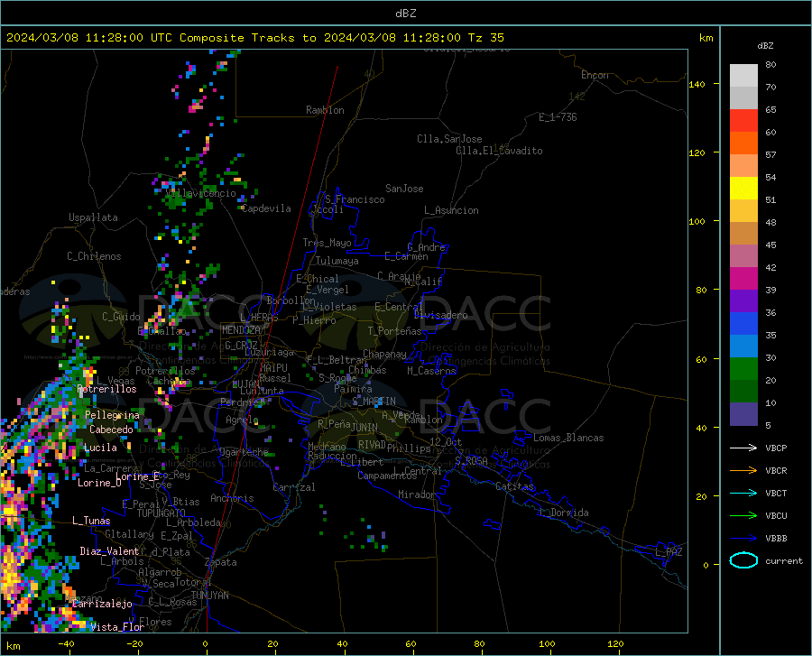Image resolution: width=812 pixels, height=656 pixels.
Task: Click the km unit label at bottom left
Action: (14, 646)
